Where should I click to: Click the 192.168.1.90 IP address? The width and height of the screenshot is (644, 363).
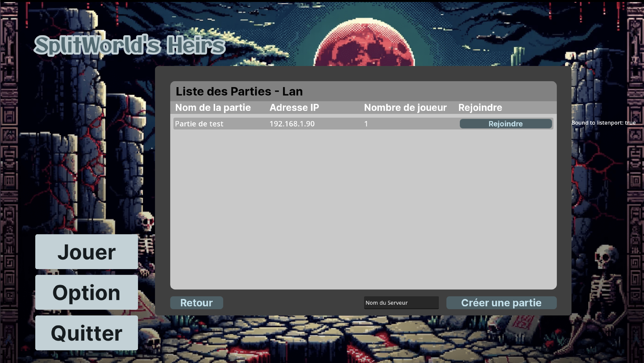click(292, 124)
